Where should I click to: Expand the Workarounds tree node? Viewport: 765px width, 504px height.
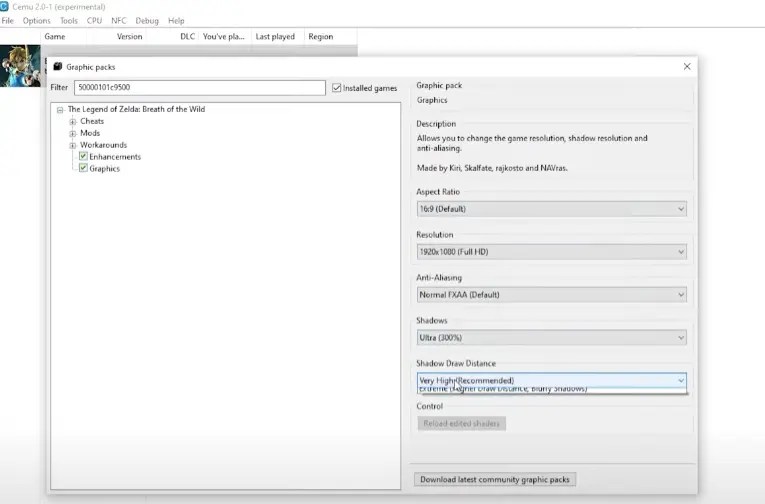click(73, 145)
